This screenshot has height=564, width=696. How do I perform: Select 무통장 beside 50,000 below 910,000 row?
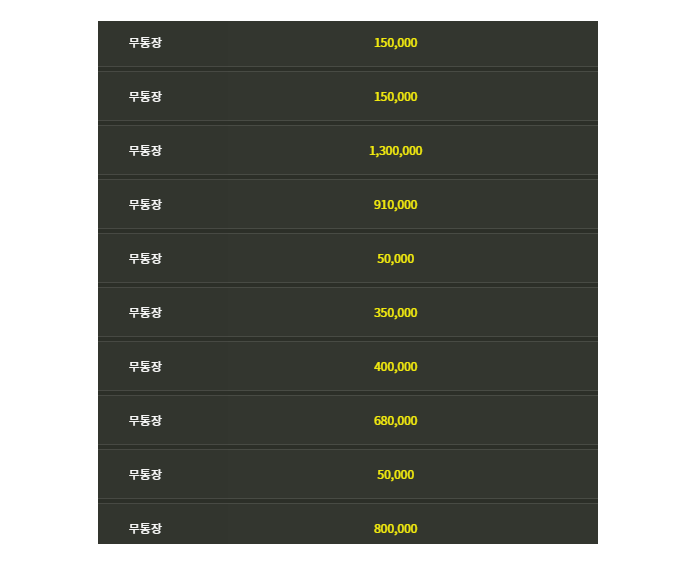[145, 259]
